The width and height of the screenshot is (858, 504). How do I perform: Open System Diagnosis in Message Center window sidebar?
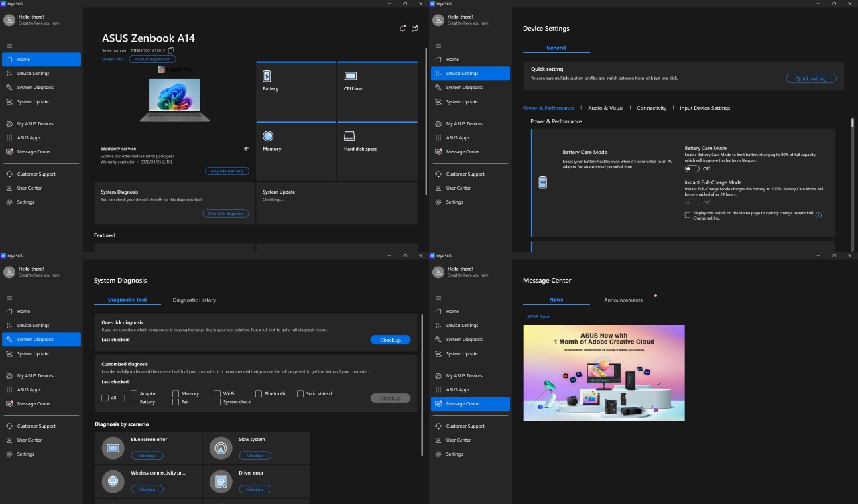471,340
